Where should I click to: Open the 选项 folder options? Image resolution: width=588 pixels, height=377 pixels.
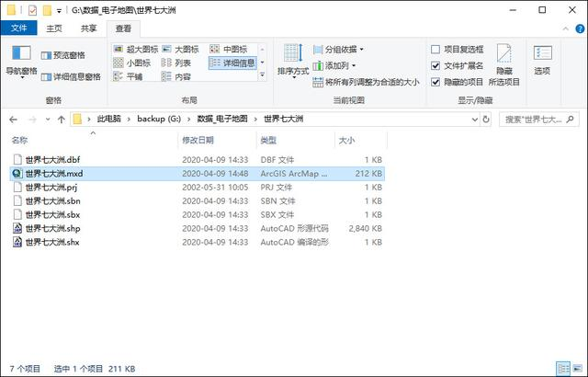click(x=542, y=61)
